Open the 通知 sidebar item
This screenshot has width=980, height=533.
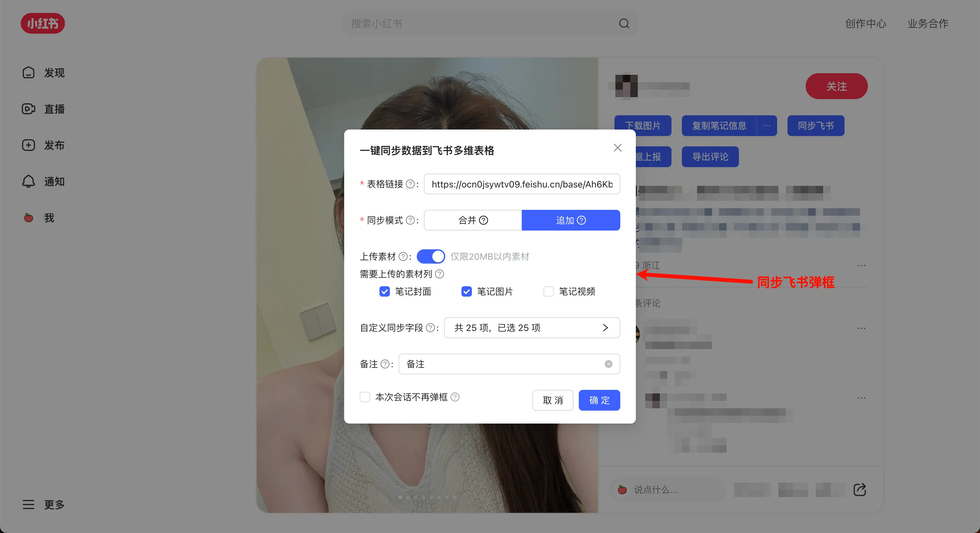point(43,182)
